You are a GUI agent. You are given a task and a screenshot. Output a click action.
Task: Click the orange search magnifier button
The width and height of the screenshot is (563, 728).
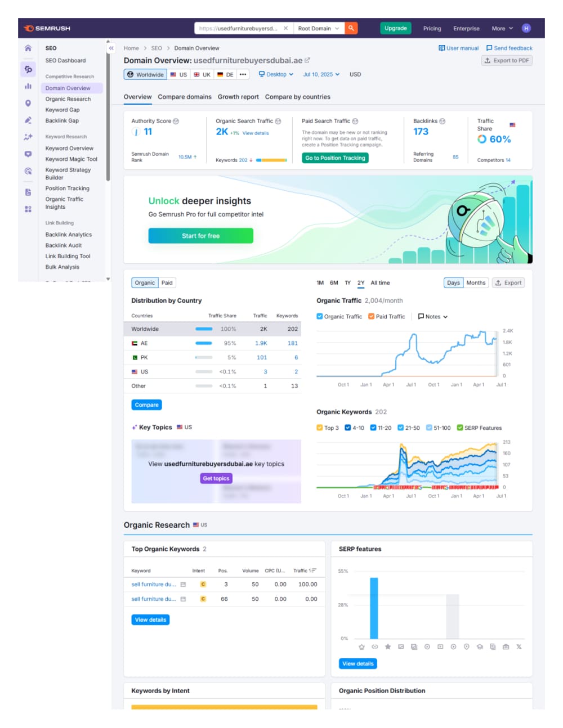coord(351,28)
